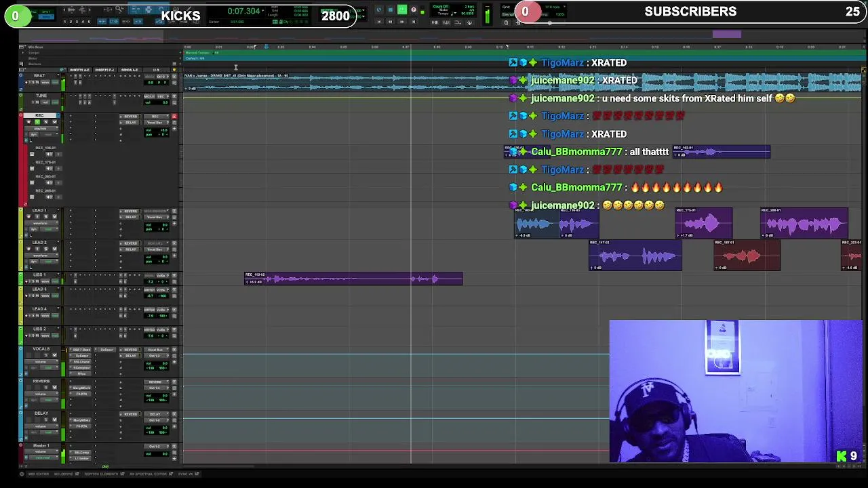Open REC track Vocal Bus output selector
This screenshot has height=488, width=868.
tap(157, 123)
